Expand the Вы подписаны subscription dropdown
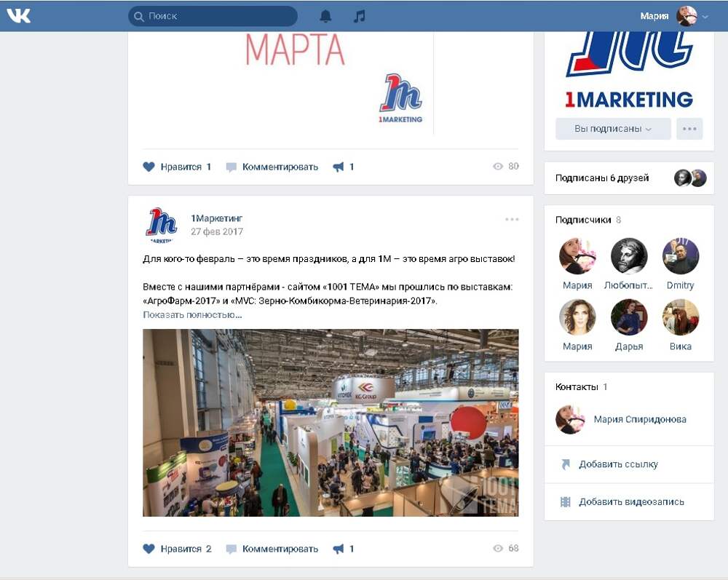 [613, 129]
